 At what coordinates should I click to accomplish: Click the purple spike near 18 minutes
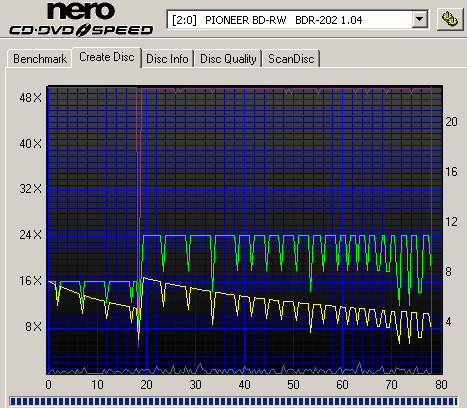coord(139,217)
